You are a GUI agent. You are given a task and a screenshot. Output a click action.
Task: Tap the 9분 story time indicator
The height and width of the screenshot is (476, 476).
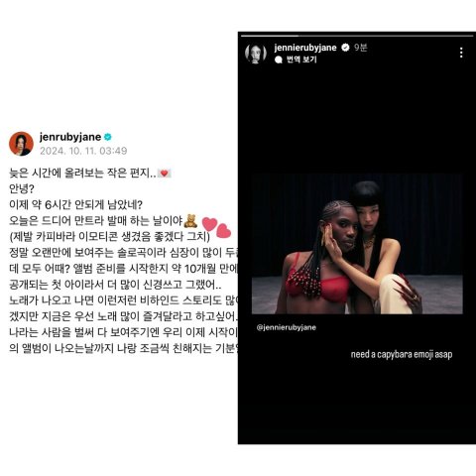[x=361, y=48]
